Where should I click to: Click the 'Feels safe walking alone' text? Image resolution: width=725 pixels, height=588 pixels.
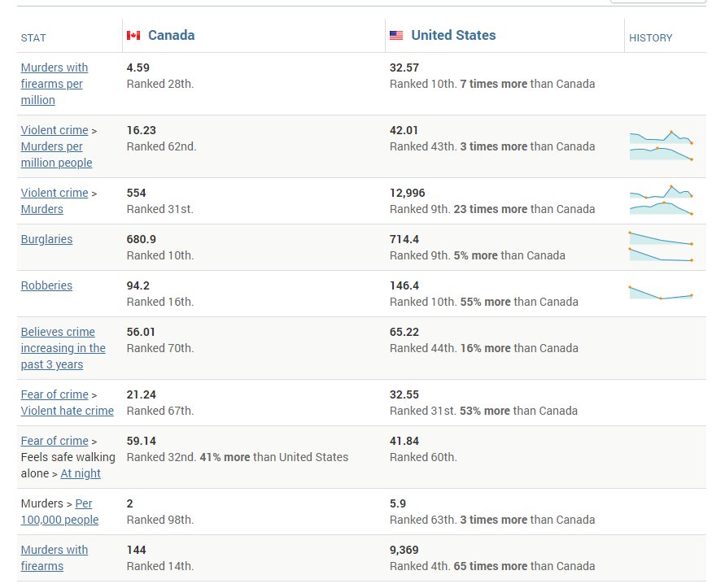pyautogui.click(x=68, y=465)
